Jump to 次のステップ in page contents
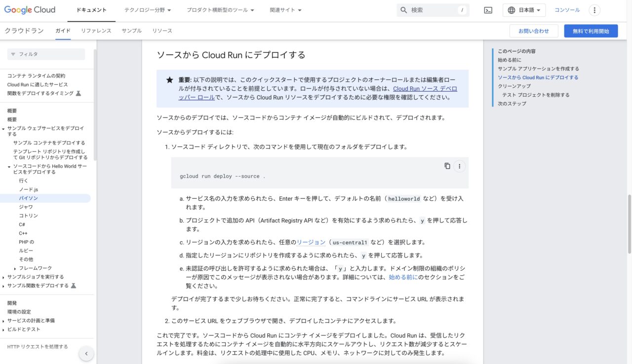This screenshot has width=632, height=364. coord(512,104)
